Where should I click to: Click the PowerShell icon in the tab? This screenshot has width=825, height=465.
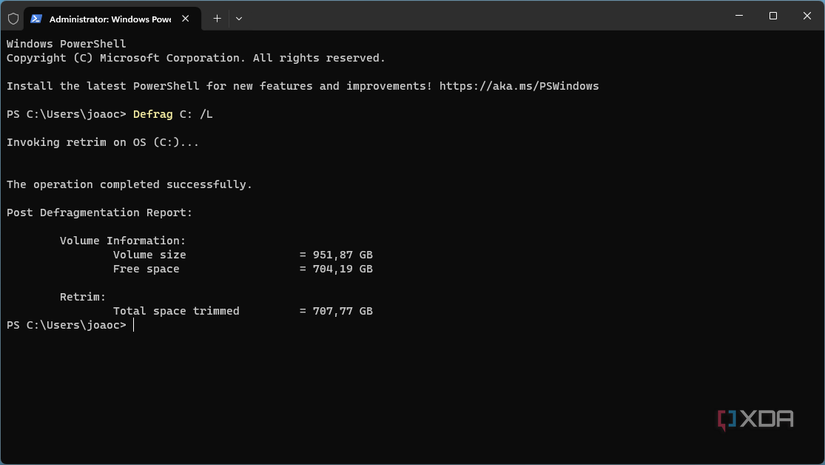[36, 18]
